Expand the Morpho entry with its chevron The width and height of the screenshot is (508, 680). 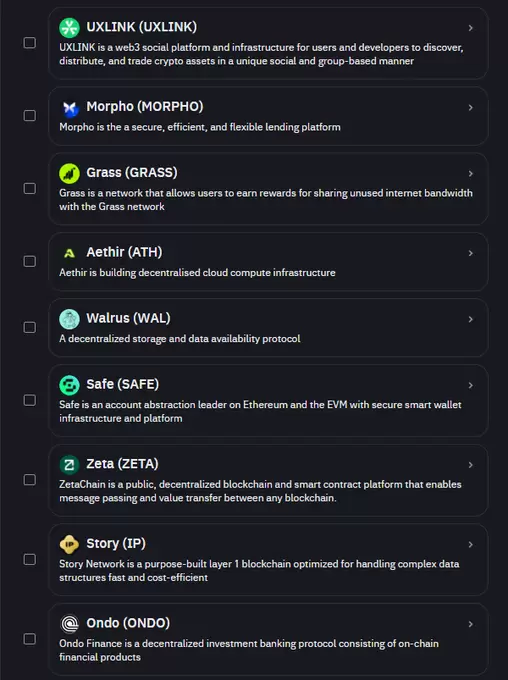pyautogui.click(x=471, y=108)
